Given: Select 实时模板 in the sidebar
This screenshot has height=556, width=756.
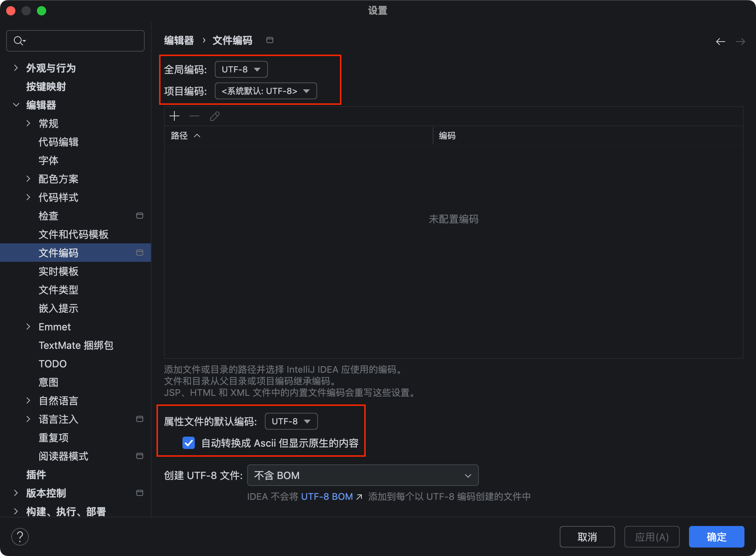Looking at the screenshot, I should (59, 271).
